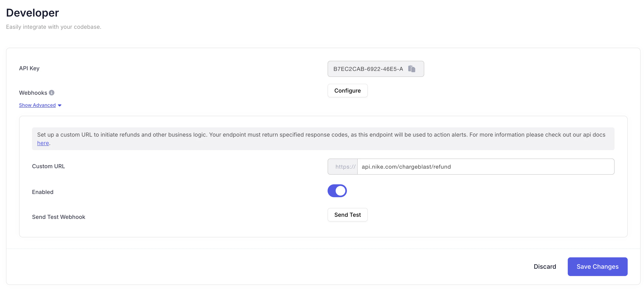Click the Webhooks info icon

point(52,93)
